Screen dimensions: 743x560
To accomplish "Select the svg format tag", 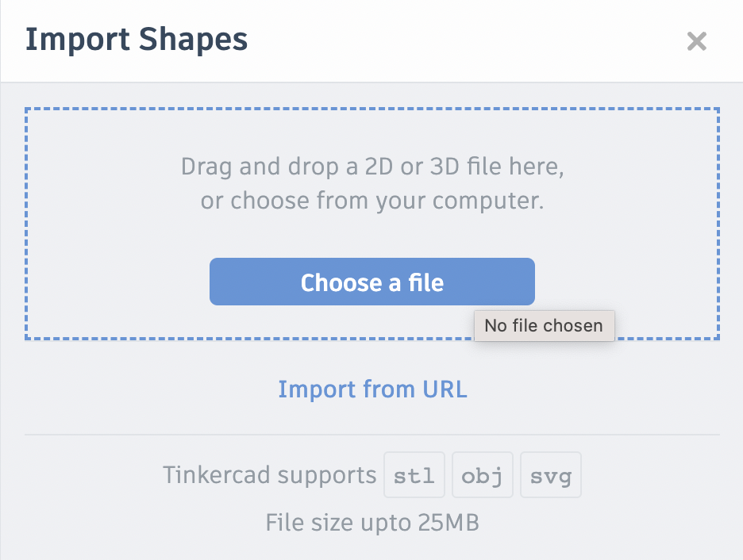I will (x=551, y=475).
